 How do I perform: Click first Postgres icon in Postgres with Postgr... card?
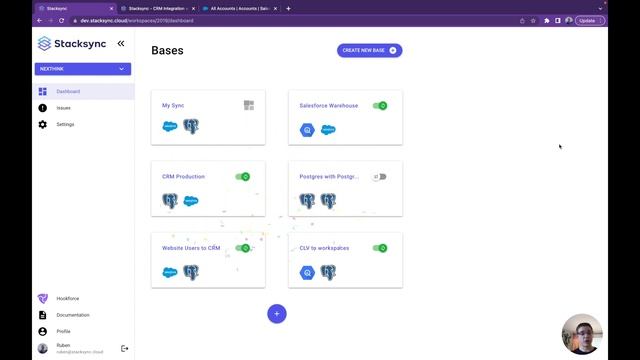pyautogui.click(x=307, y=201)
